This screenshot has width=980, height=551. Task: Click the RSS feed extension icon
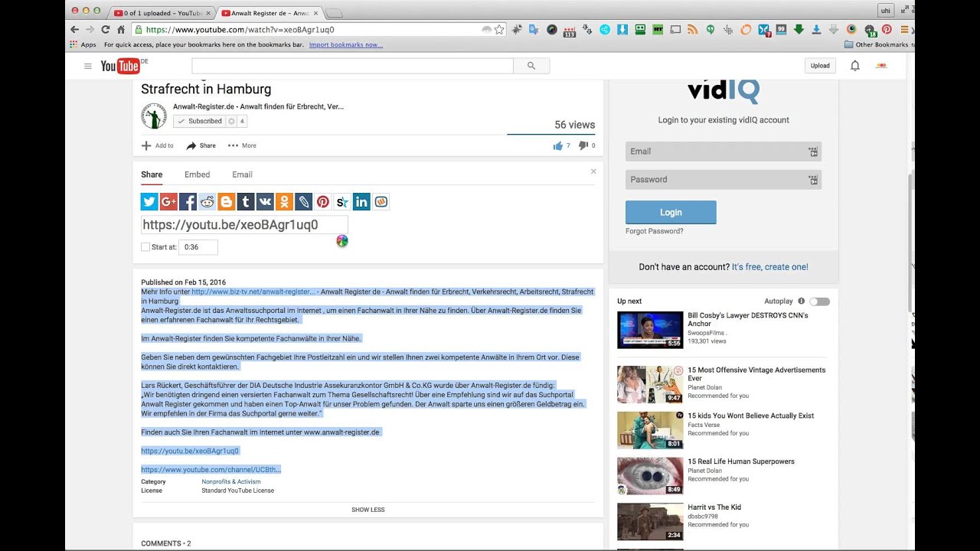[692, 30]
